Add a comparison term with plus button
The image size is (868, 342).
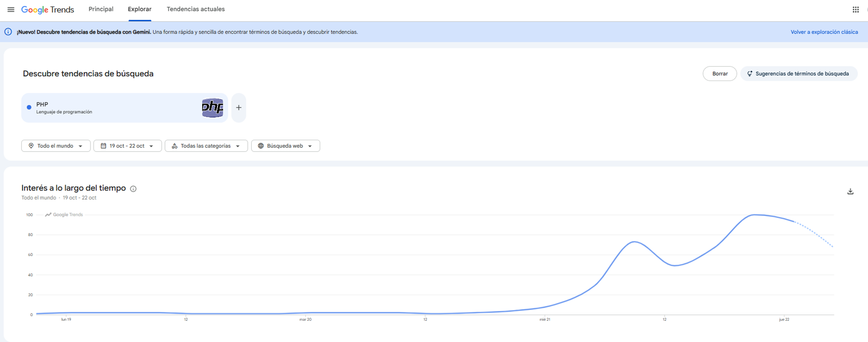pyautogui.click(x=239, y=108)
